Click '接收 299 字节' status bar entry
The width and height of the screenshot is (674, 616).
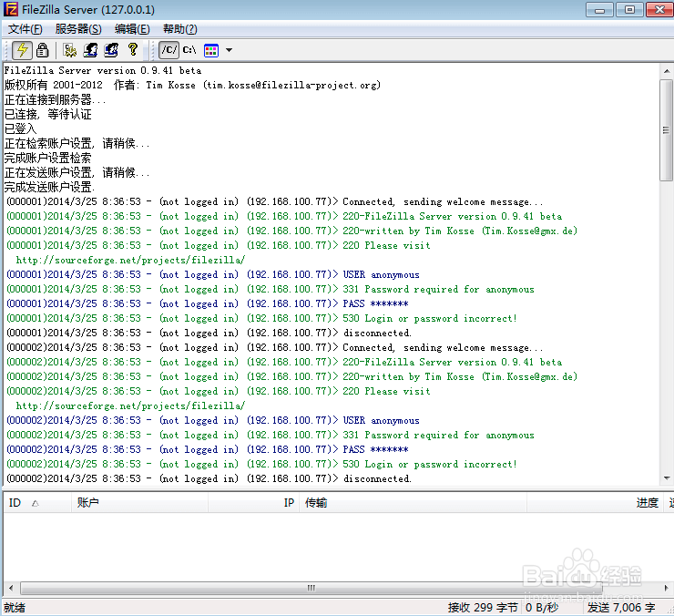483,608
